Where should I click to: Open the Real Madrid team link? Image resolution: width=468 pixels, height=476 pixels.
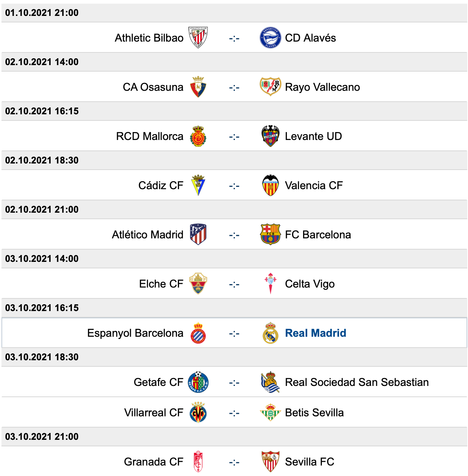[x=315, y=333]
